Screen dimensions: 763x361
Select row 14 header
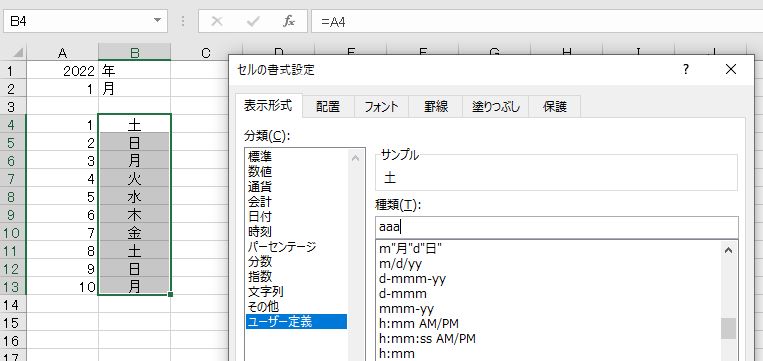point(13,305)
